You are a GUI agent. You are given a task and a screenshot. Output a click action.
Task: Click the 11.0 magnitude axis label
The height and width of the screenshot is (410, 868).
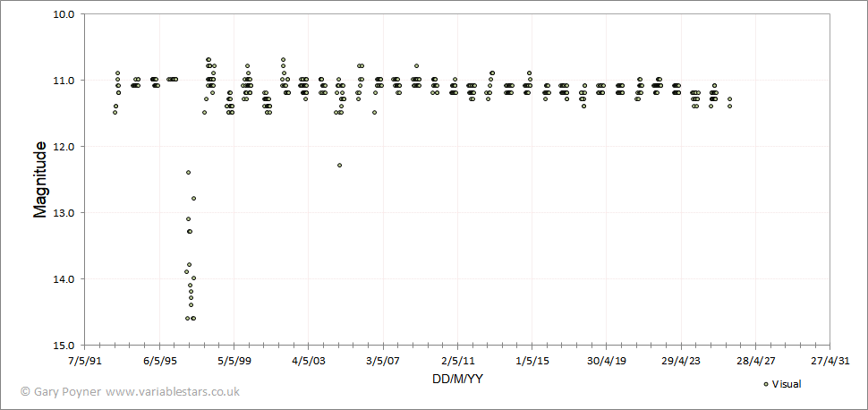click(x=64, y=81)
